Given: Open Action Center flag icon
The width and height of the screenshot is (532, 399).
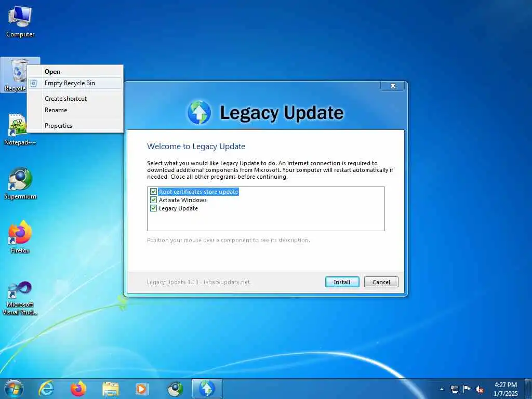Looking at the screenshot, I should [467, 389].
